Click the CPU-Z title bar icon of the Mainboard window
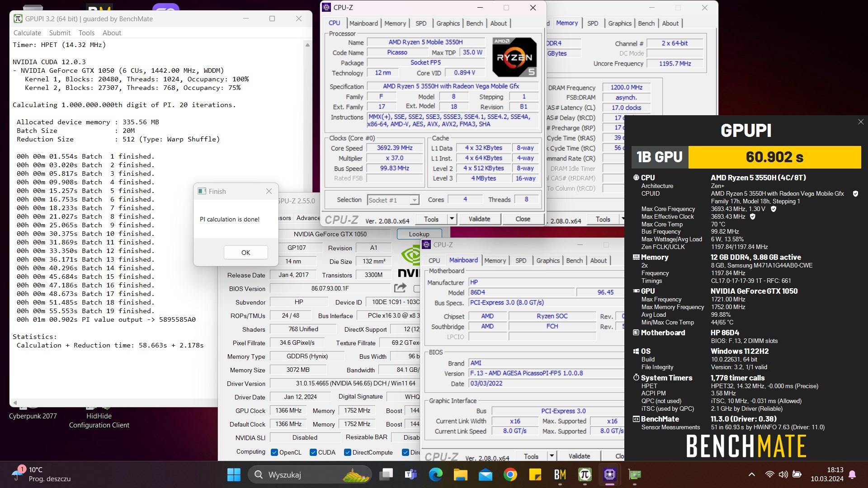This screenshot has width=868, height=488. (426, 244)
